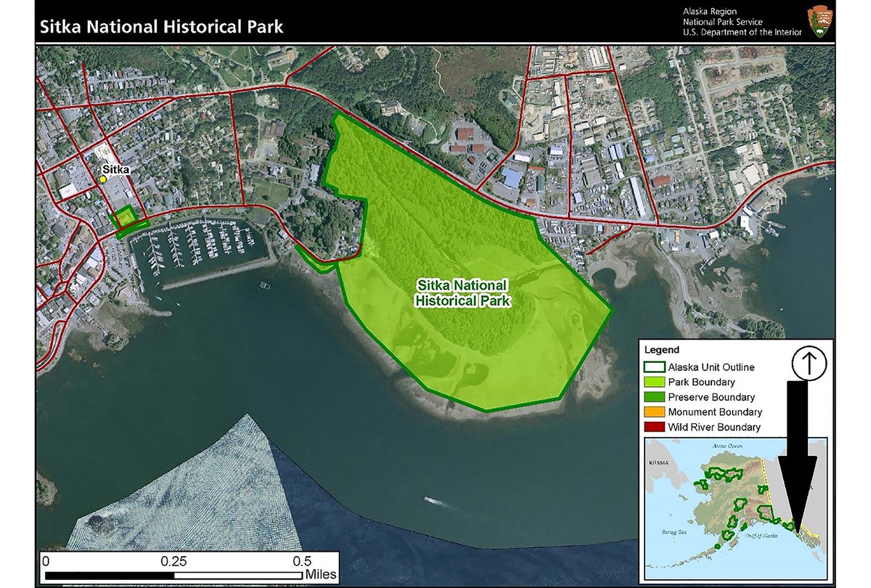The height and width of the screenshot is (588, 871).
Task: Click the 0.25 mark on the scale bar
Action: 175,561
